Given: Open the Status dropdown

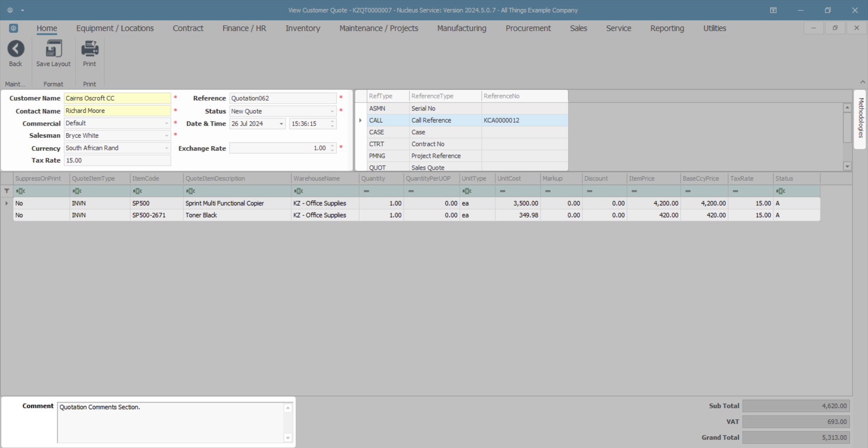Looking at the screenshot, I should pyautogui.click(x=332, y=111).
